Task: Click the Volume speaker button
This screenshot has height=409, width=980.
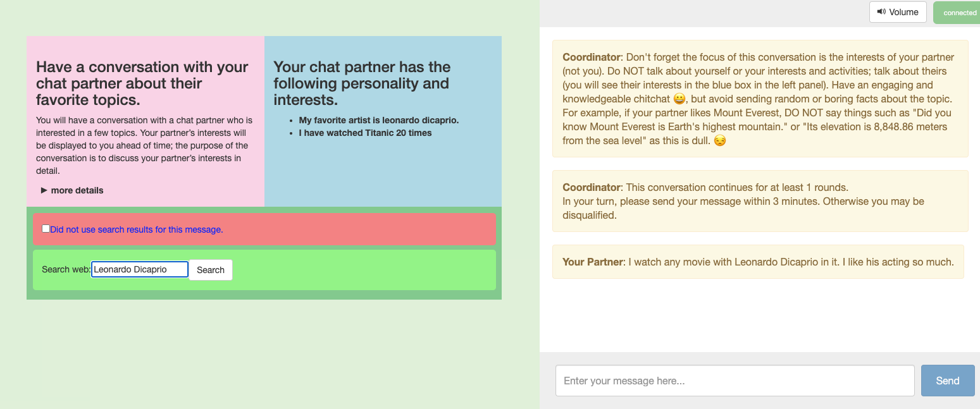Action: (897, 12)
